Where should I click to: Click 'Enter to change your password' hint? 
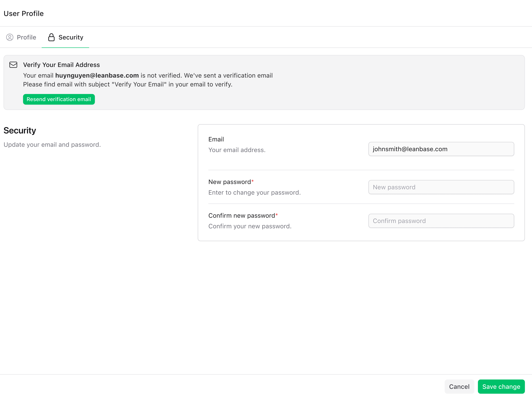(x=254, y=192)
